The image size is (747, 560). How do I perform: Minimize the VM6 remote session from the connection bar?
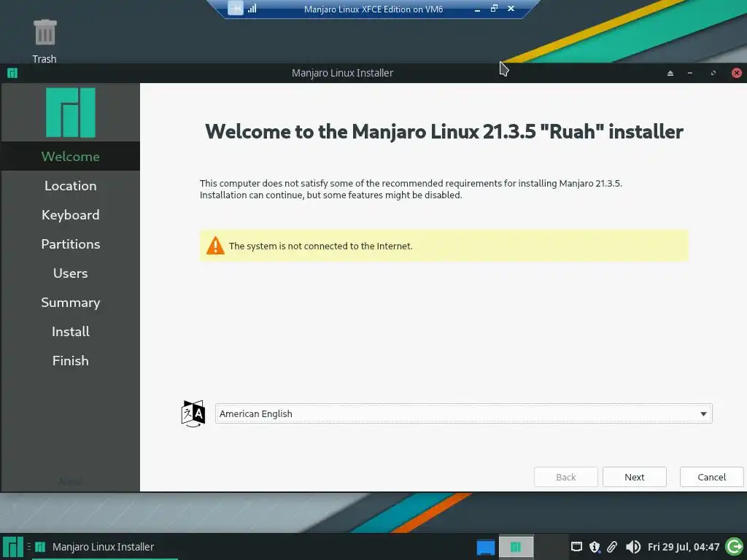click(x=477, y=9)
